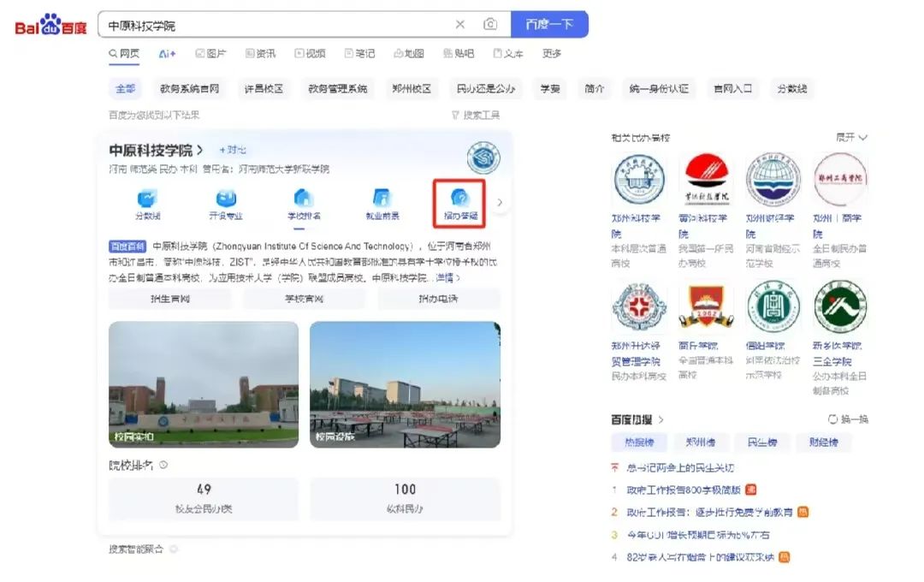This screenshot has width=924, height=582.
Task: Open the 郑州工商学院 logo
Action: pos(840,179)
